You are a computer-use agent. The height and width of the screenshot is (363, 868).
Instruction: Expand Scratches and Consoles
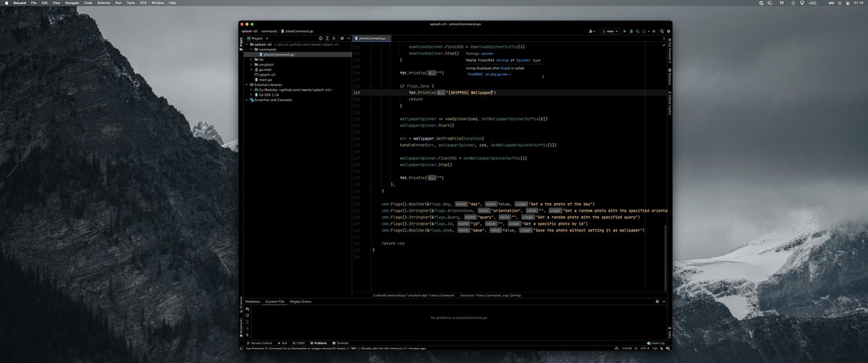(x=247, y=100)
